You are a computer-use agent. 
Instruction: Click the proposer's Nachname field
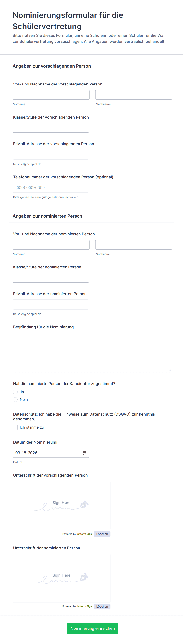(x=134, y=95)
